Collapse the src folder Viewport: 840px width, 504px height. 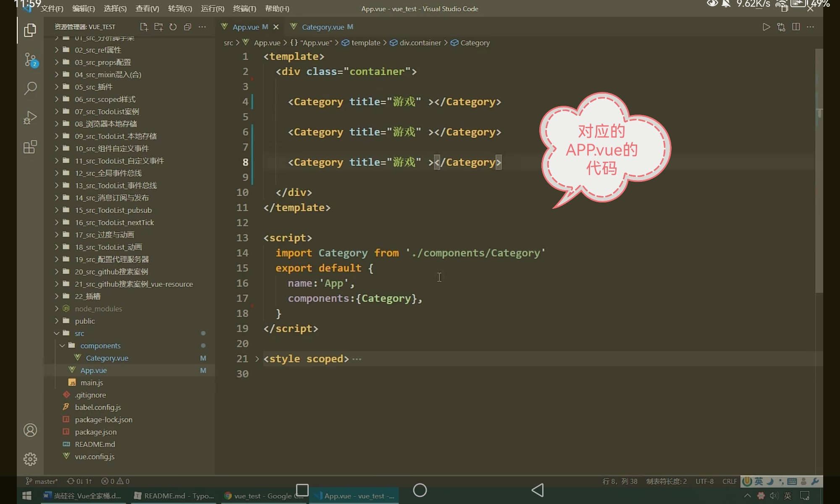(x=79, y=333)
